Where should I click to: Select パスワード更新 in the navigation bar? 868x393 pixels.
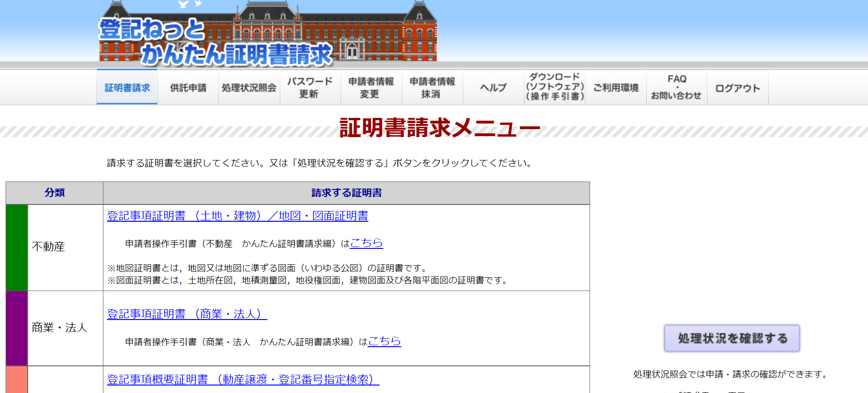310,87
